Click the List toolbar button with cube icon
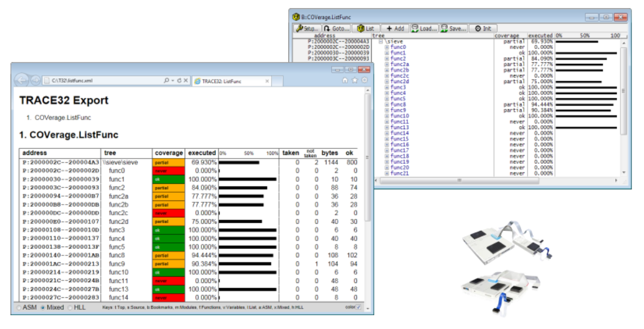 pyautogui.click(x=365, y=28)
